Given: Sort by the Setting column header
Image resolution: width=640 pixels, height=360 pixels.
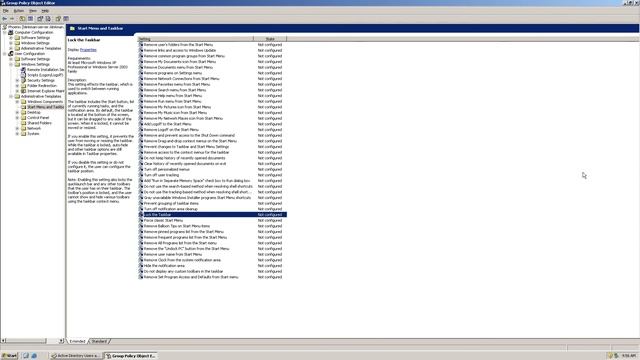Looking at the screenshot, I should [196, 39].
